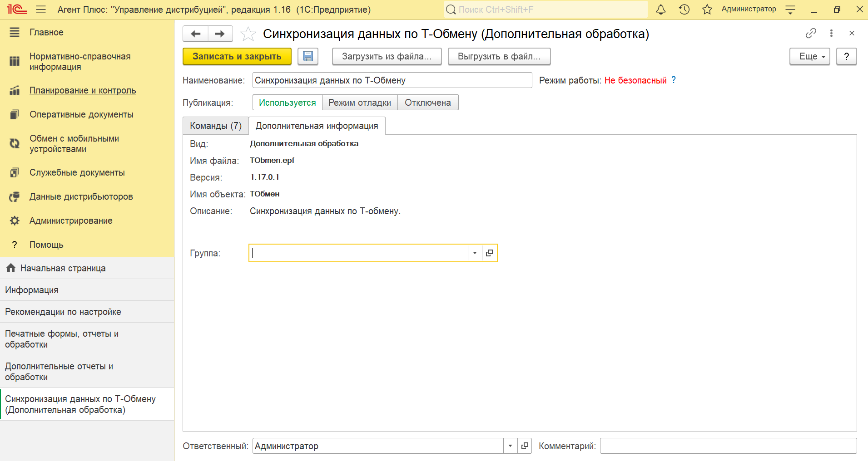Select version text 1.17.0.1
The height and width of the screenshot is (461, 868).
tap(265, 177)
